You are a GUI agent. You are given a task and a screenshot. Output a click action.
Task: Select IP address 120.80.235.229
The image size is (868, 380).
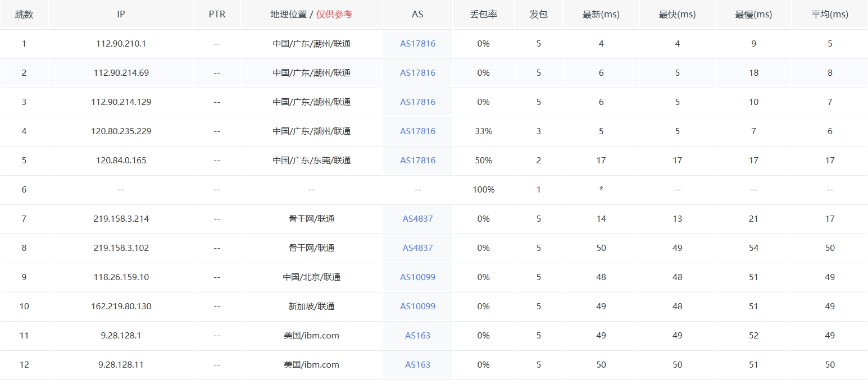pyautogui.click(x=121, y=131)
